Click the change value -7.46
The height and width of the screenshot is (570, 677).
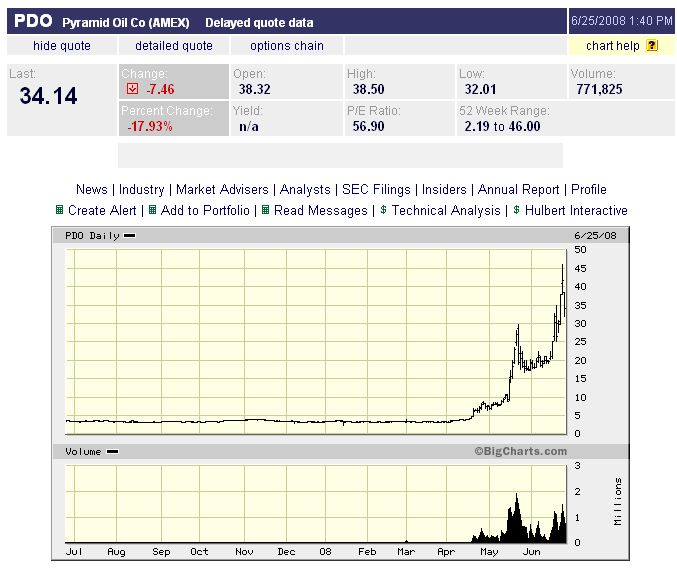click(x=160, y=89)
